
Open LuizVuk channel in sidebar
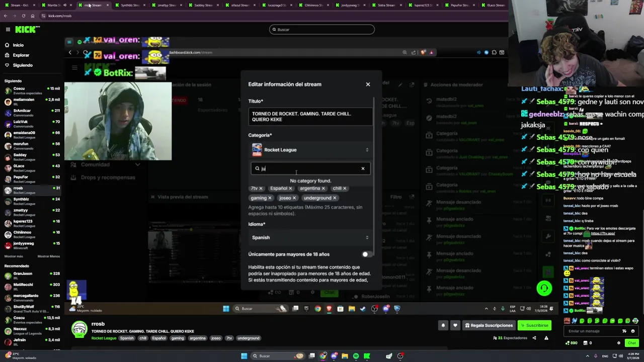[x=31, y=124]
